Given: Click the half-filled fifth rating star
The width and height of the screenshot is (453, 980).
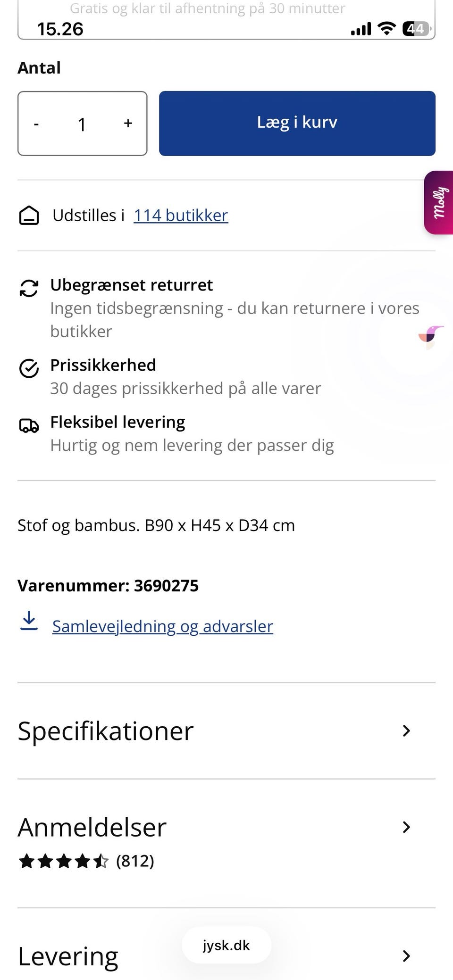Looking at the screenshot, I should click(x=101, y=860).
